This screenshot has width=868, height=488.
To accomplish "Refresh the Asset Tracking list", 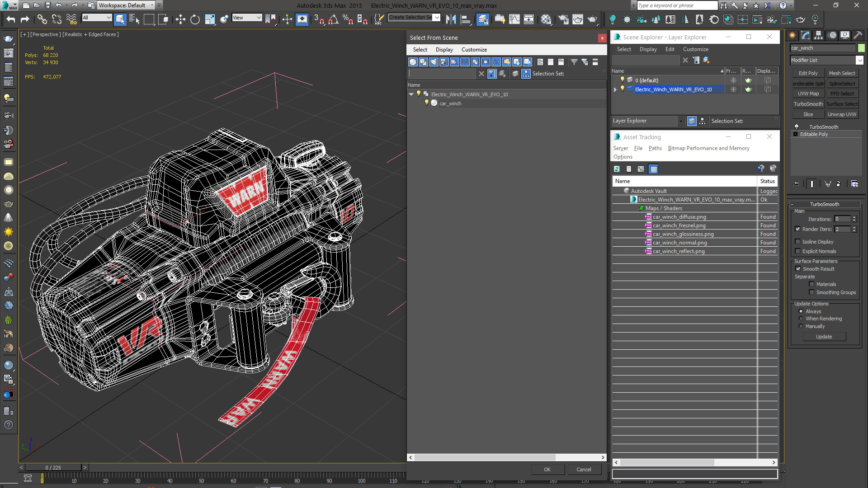I will [x=617, y=169].
